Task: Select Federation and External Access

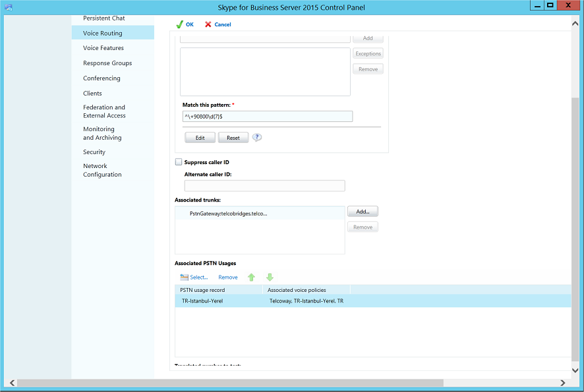Action: click(x=104, y=111)
